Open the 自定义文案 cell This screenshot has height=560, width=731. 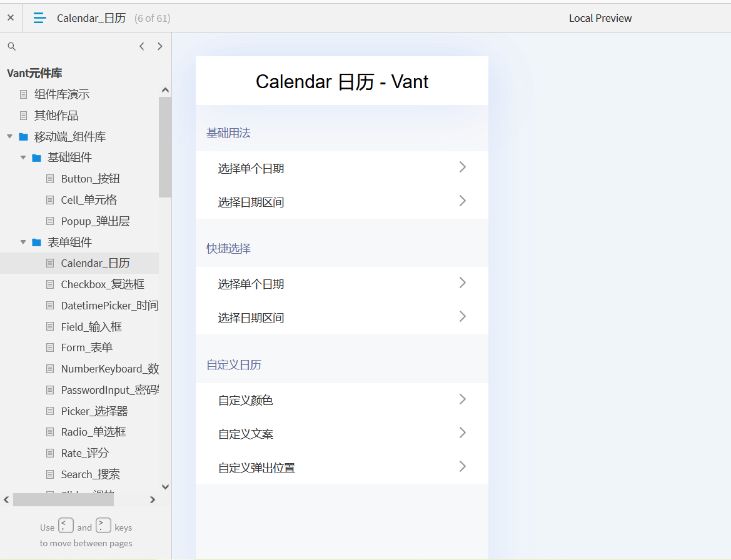(341, 434)
